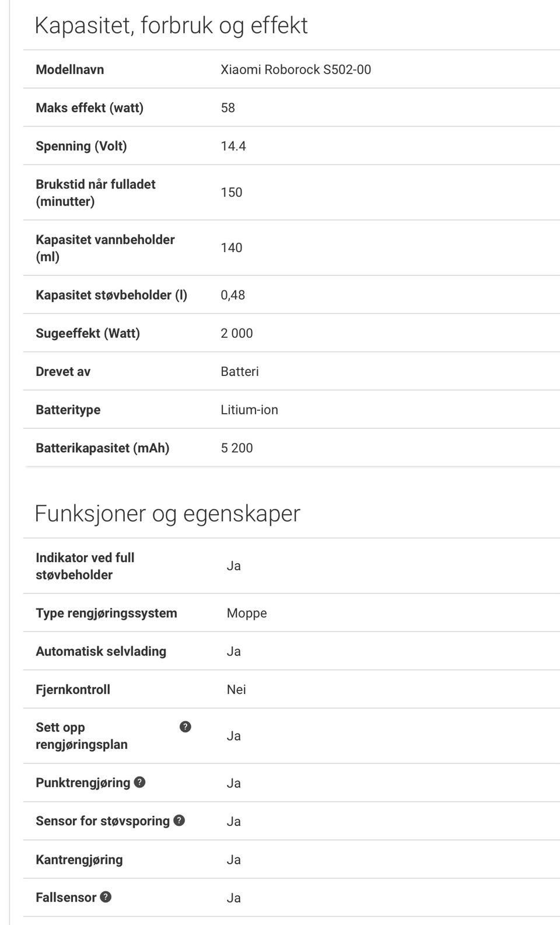Click the Type rengjøringssystem value Moppe
Image resolution: width=560 pixels, height=925 pixels.
(x=247, y=613)
